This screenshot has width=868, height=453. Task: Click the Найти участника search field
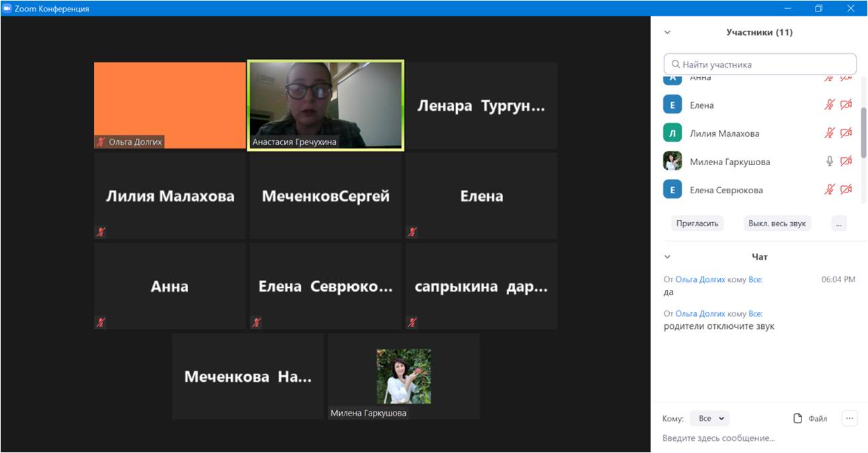point(760,64)
